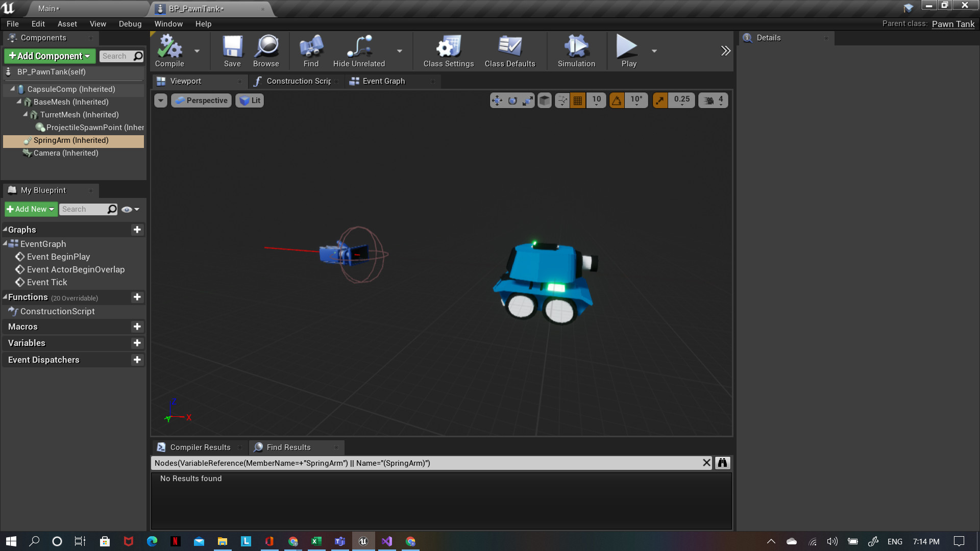Open the rotation snap angle dropdown
Viewport: 980px width, 551px height.
pyautogui.click(x=636, y=101)
